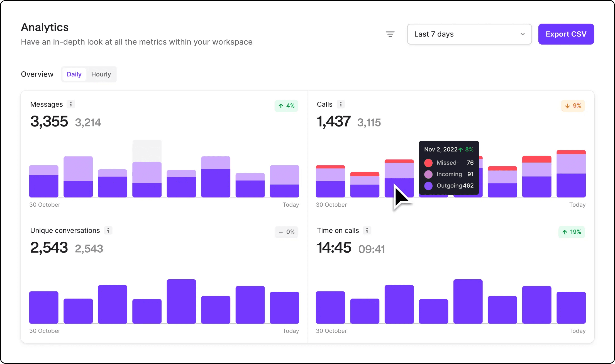The width and height of the screenshot is (615, 364).
Task: Click the Messages info icon
Action: point(71,104)
